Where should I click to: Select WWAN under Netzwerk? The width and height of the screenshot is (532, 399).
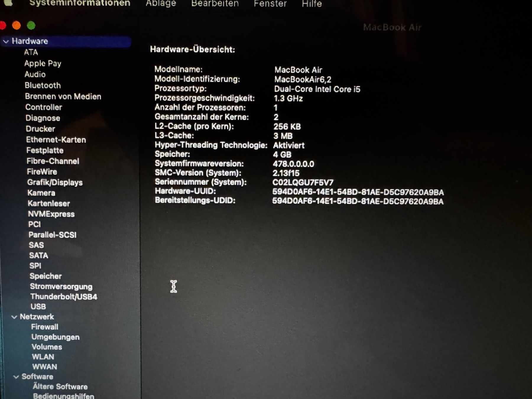[45, 367]
